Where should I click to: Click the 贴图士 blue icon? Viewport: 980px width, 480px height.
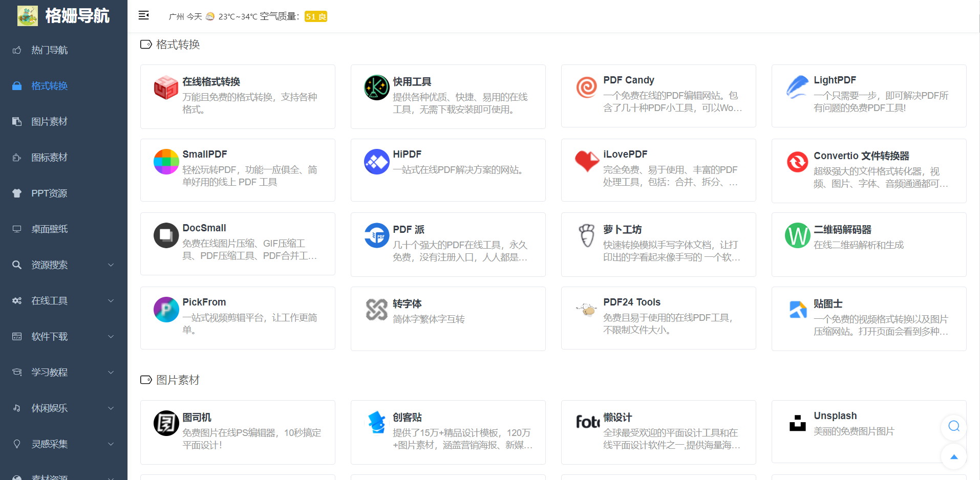pyautogui.click(x=797, y=310)
